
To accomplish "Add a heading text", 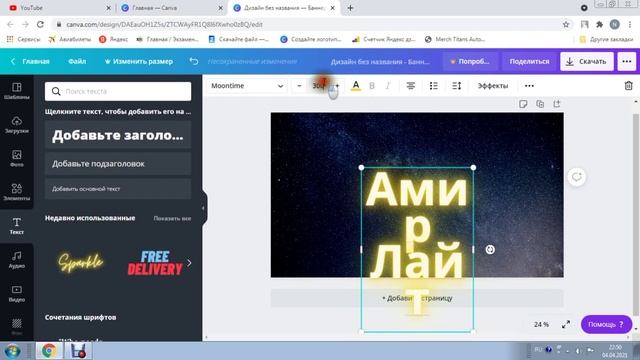I will 118,135.
